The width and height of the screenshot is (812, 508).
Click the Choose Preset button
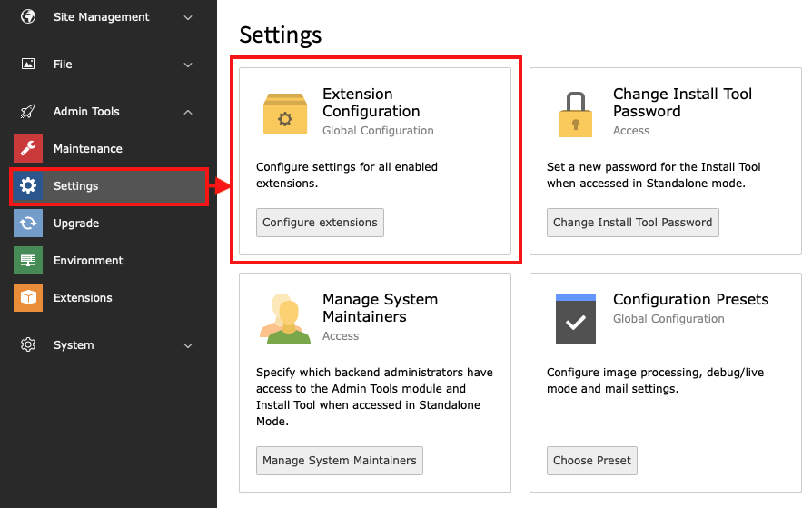(x=592, y=461)
